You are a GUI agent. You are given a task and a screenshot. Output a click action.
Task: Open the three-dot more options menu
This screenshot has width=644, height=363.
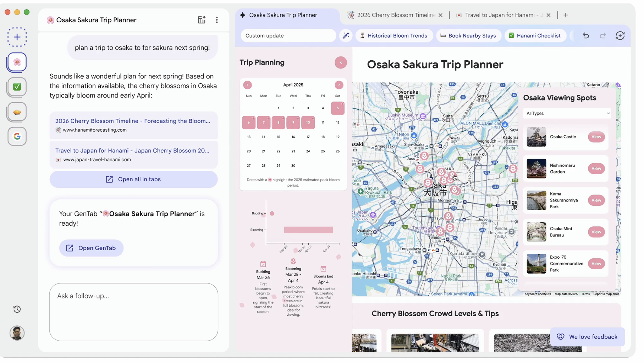pos(217,20)
